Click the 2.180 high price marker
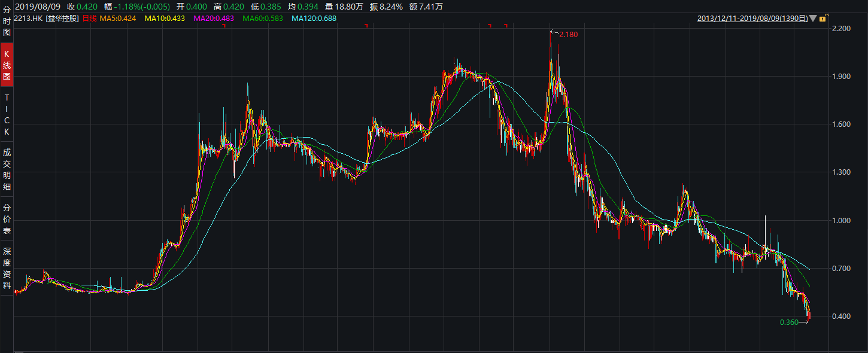This screenshot has width=868, height=353. pyautogui.click(x=568, y=35)
